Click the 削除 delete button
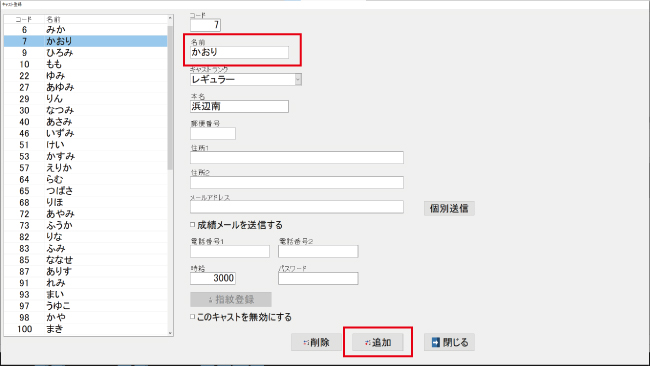Image resolution: width=650 pixels, height=366 pixels. [x=316, y=342]
